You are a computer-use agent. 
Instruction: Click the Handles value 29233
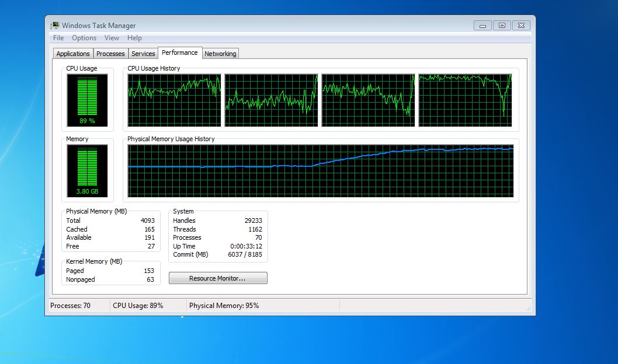(254, 220)
